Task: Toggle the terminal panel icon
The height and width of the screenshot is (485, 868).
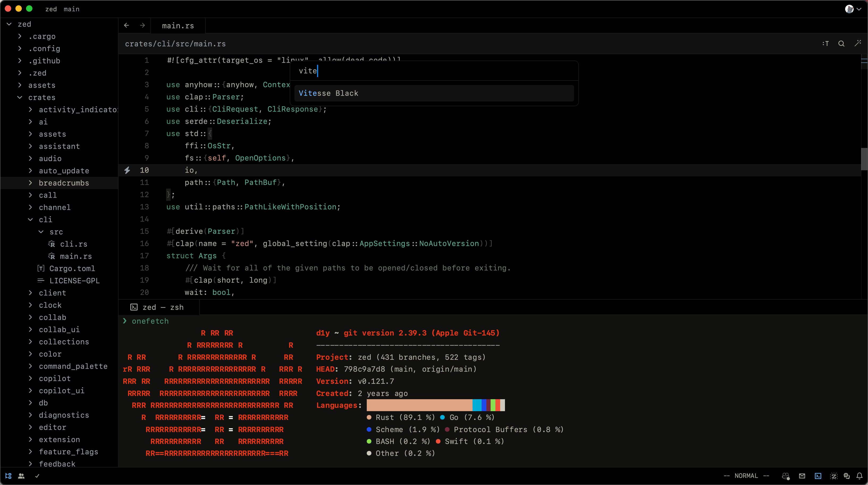Action: 818,476
